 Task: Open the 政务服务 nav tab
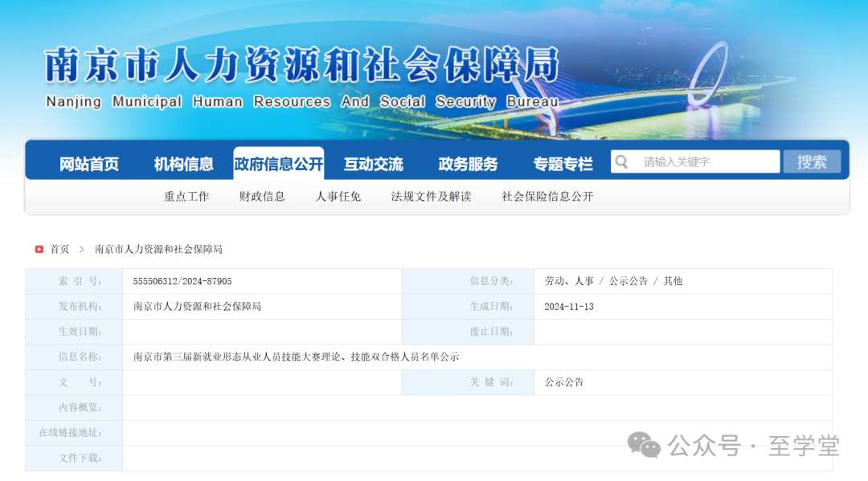tap(469, 164)
